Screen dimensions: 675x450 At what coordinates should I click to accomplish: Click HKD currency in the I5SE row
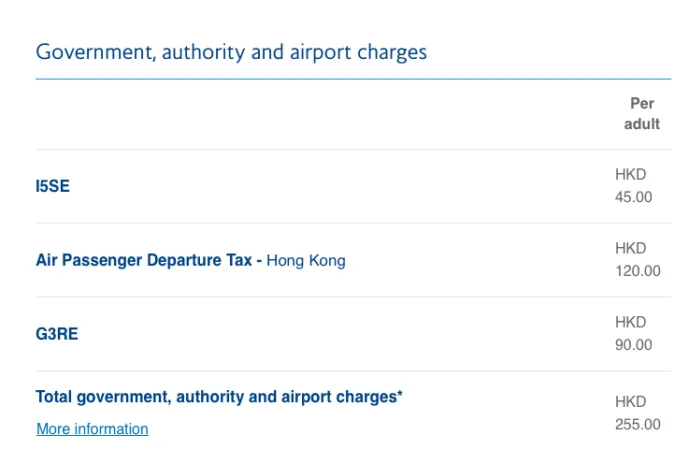(x=630, y=174)
